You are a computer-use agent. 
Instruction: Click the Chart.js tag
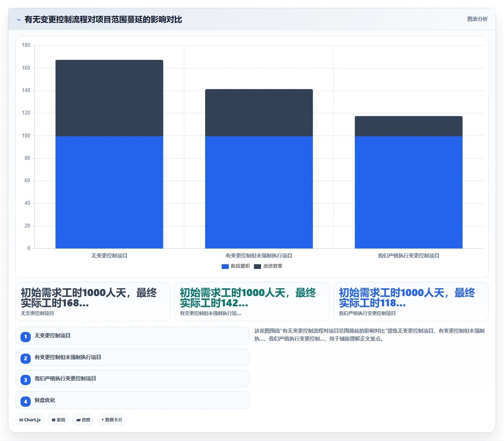coord(30,420)
